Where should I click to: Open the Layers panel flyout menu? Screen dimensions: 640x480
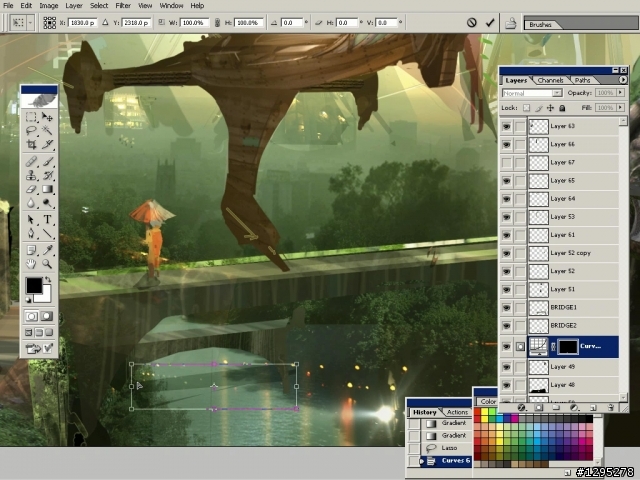pos(622,80)
